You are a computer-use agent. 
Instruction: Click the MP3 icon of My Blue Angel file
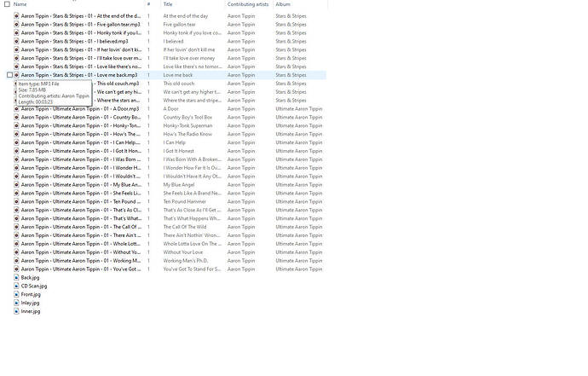16,185
